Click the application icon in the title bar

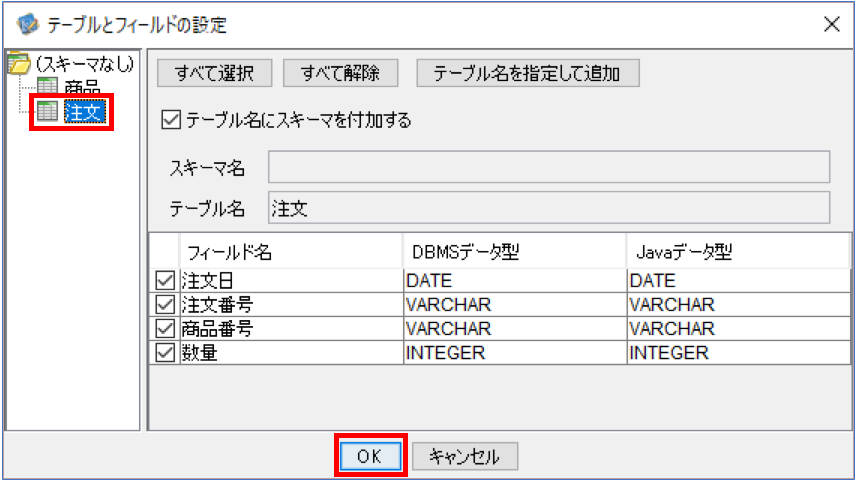tap(27, 24)
